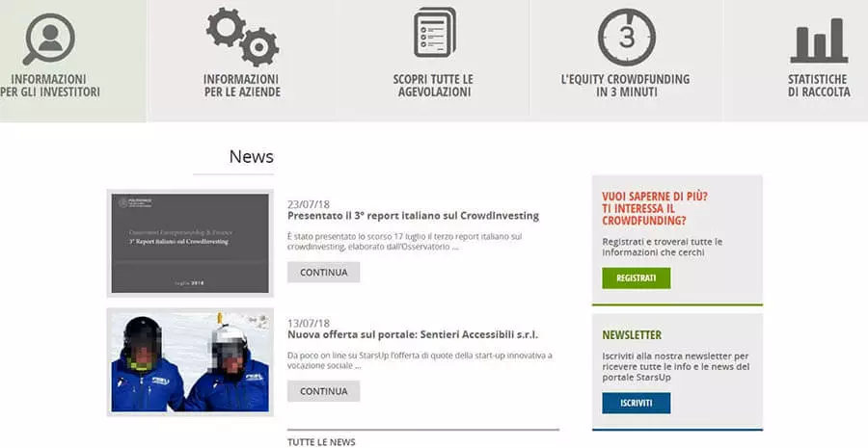Open the 'Scopri tutte le agevolazioni' text label
Viewport: 868px width, 448px height.
pyautogui.click(x=434, y=86)
